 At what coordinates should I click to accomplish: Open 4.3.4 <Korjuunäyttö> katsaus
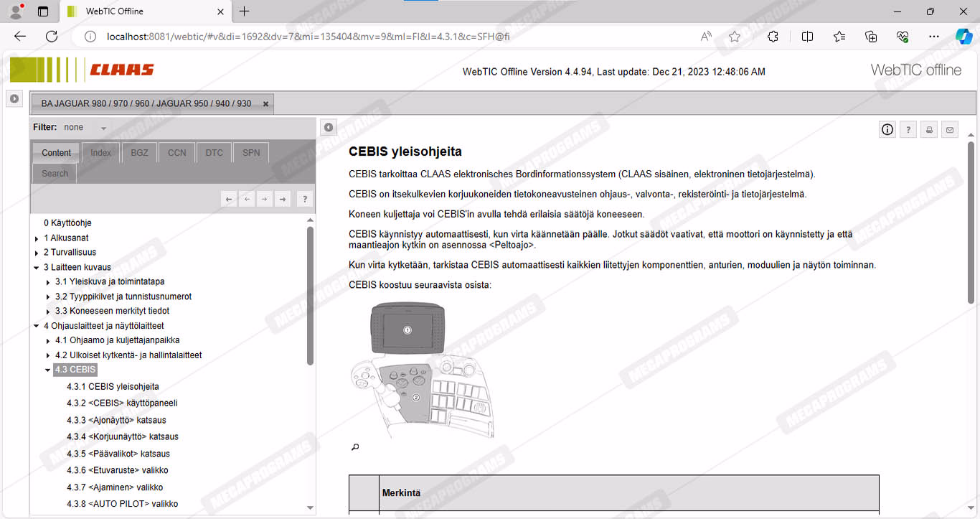point(123,437)
